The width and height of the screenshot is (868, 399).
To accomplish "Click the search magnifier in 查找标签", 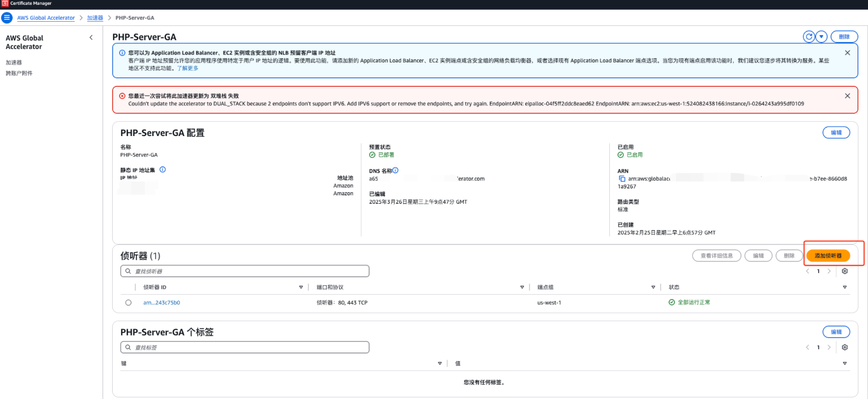I will coord(128,348).
